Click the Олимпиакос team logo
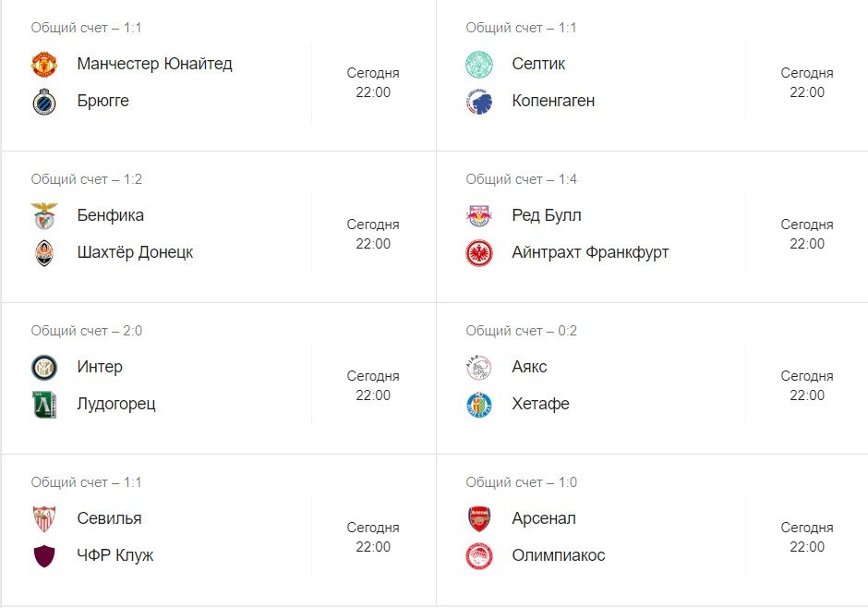The height and width of the screenshot is (608, 868). tap(479, 555)
